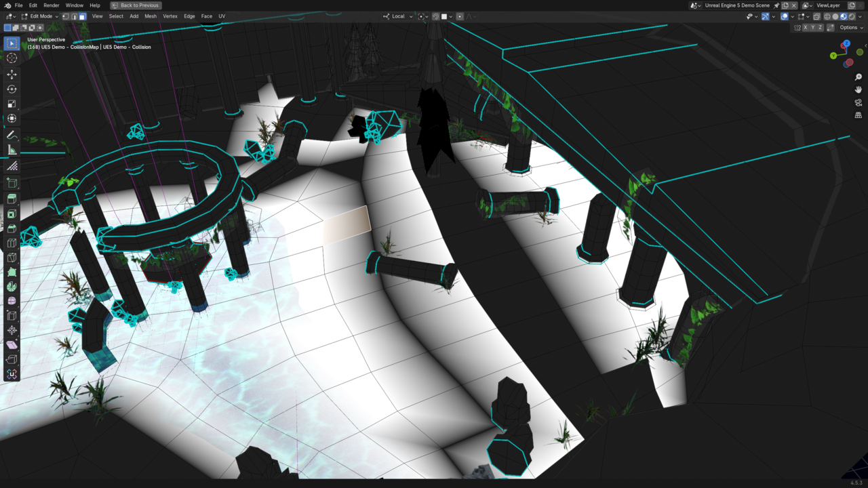Open the editor type dropdown

point(10,16)
